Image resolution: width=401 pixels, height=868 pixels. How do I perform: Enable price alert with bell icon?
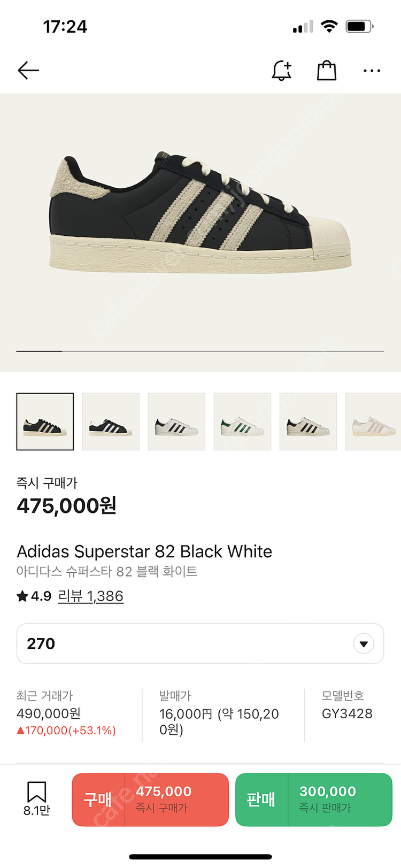coord(282,70)
